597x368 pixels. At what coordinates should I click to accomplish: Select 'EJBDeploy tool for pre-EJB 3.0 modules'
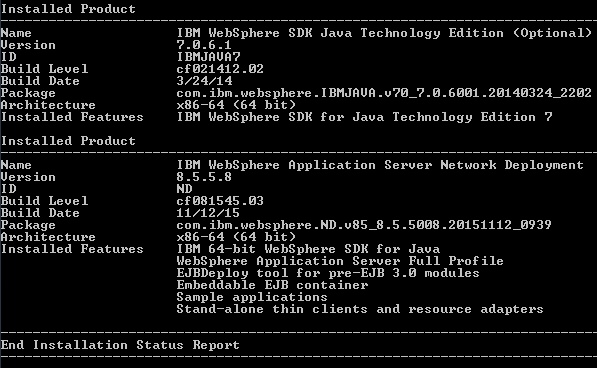click(x=328, y=273)
